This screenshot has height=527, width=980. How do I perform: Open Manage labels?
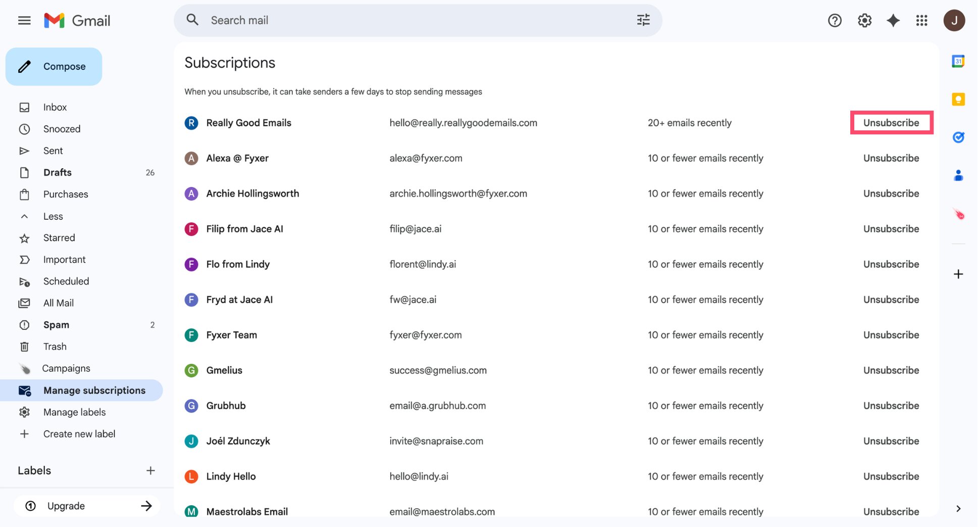click(82, 412)
